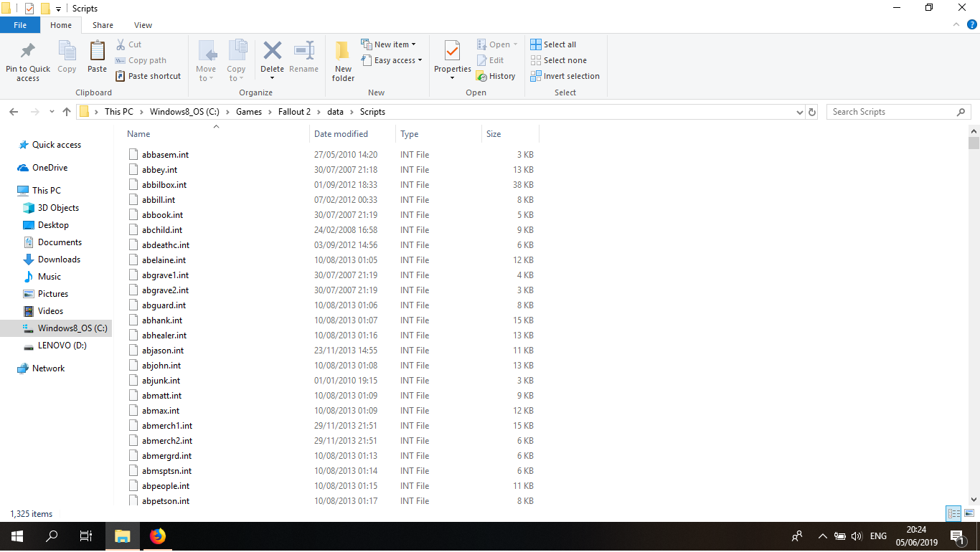Viewport: 980px width, 552px height.
Task: Open the Move to command
Action: pos(206,60)
